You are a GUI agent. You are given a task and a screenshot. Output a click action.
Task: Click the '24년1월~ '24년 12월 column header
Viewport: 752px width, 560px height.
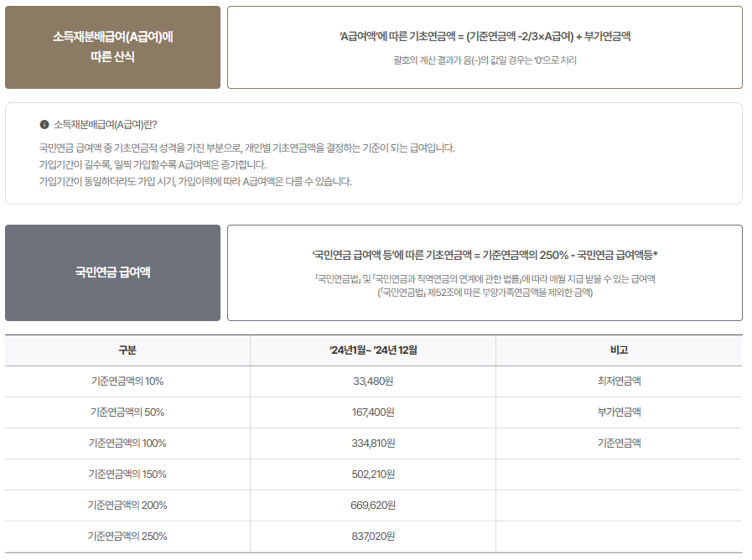(373, 350)
